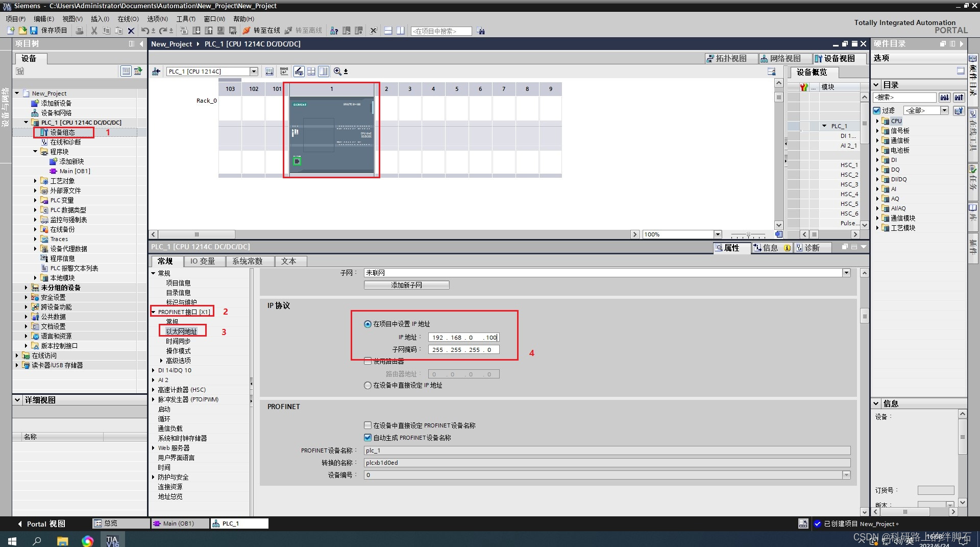Open the zoom level 100% dropdown
The width and height of the screenshot is (980, 547).
pyautogui.click(x=718, y=234)
